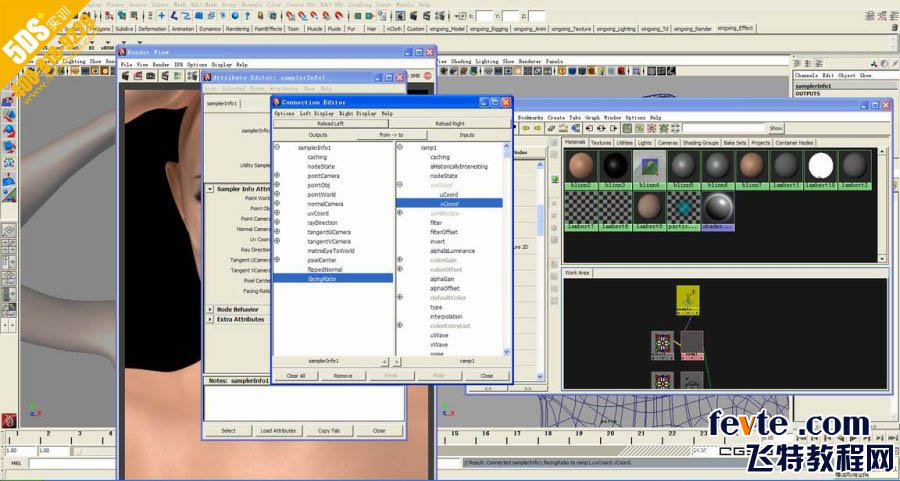The width and height of the screenshot is (900, 481).
Task: Collapse Sampler Info Attributes section
Action: (211, 188)
